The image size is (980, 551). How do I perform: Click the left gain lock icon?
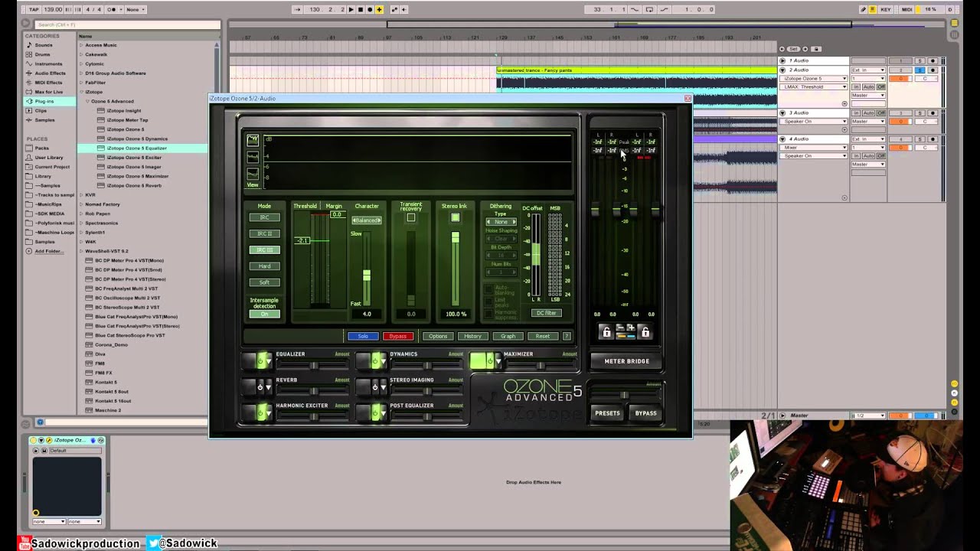606,332
